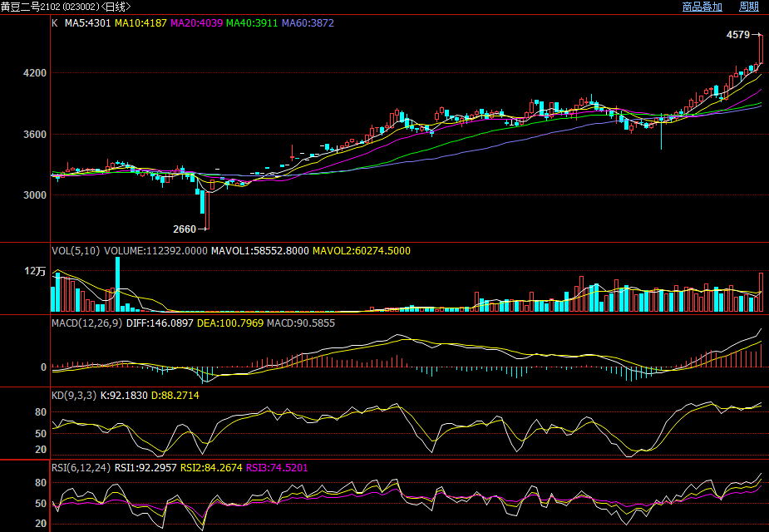Click the K:92.1830 value
769x532 pixels.
click(x=124, y=396)
